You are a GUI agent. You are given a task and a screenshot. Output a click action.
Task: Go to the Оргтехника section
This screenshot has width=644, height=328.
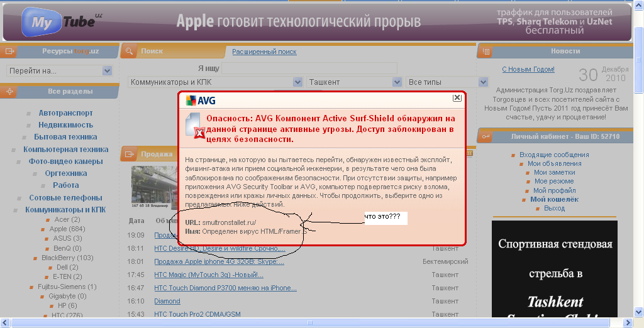click(x=65, y=173)
